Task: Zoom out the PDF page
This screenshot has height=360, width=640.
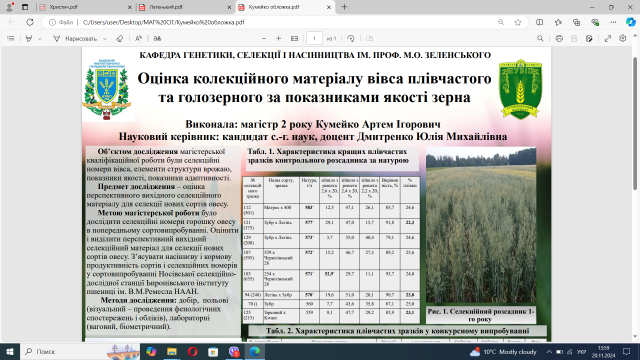Action: 264,38
